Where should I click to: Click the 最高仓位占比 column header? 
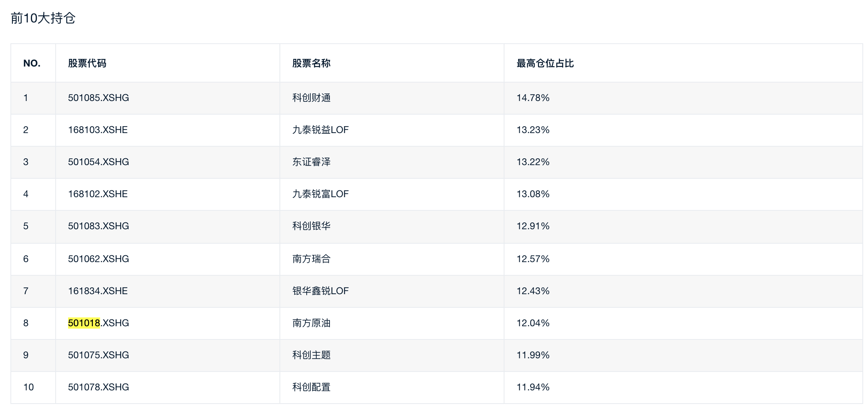pyautogui.click(x=545, y=63)
